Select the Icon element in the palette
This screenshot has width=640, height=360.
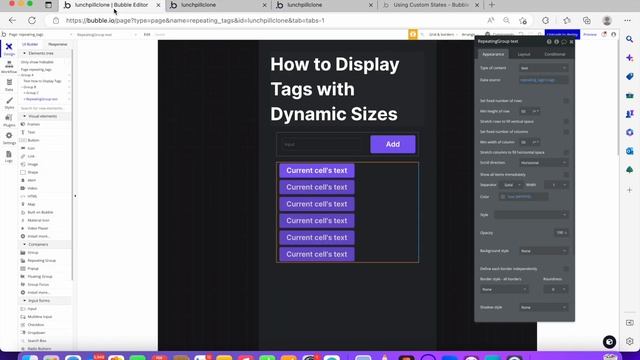click(31, 148)
